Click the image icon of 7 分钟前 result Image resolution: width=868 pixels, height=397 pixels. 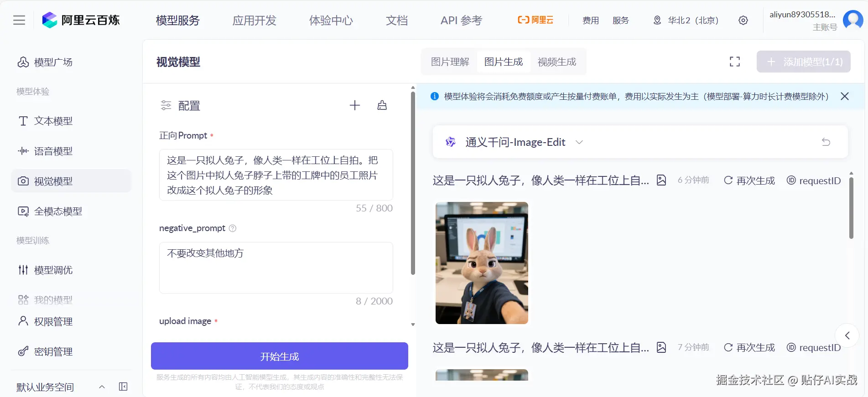[x=661, y=347]
